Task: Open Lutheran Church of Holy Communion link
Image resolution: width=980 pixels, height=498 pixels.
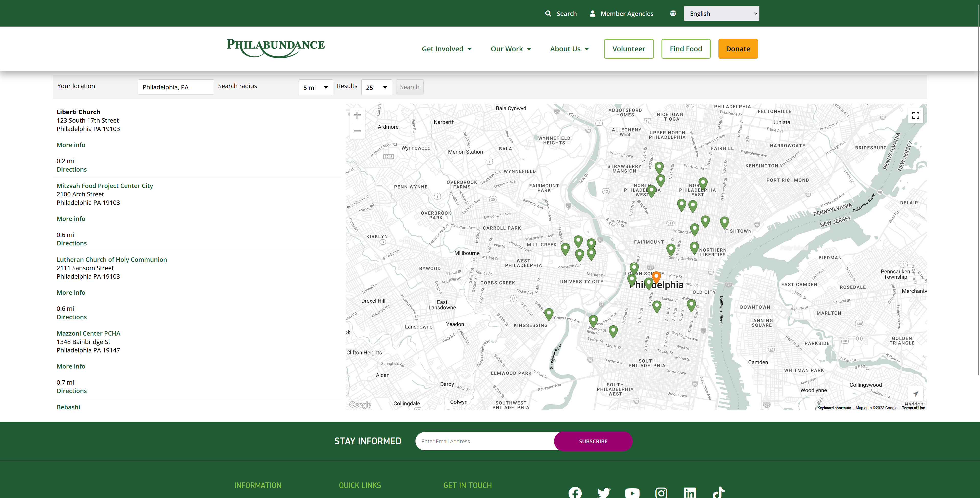Action: [112, 260]
